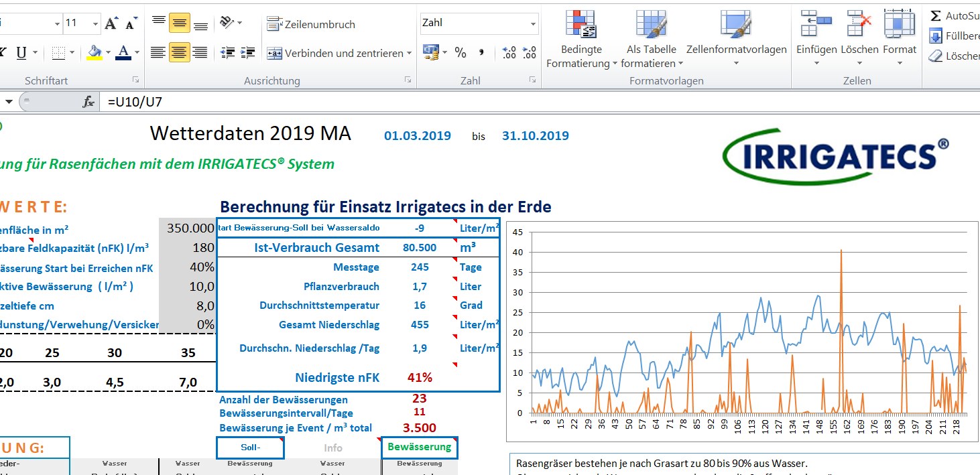Open the Zahl dialog launcher

point(533,80)
